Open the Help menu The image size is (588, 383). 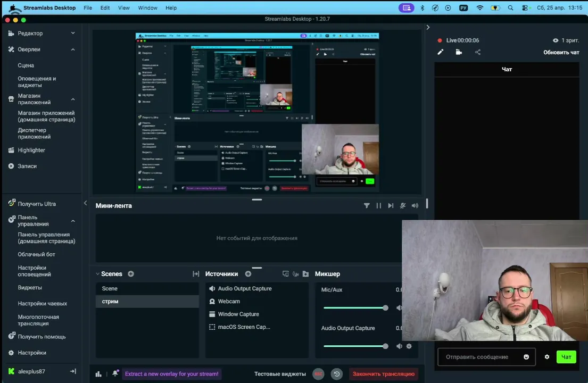tap(171, 8)
